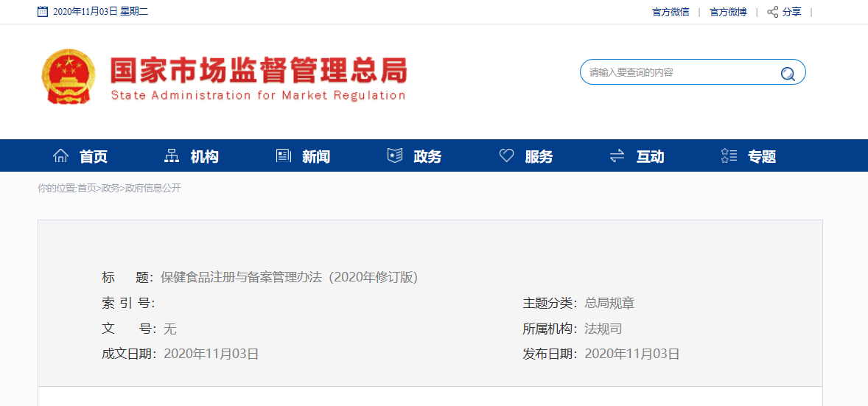This screenshot has width=868, height=406.
Task: Click the home icon beside 首页
Action: (x=60, y=155)
